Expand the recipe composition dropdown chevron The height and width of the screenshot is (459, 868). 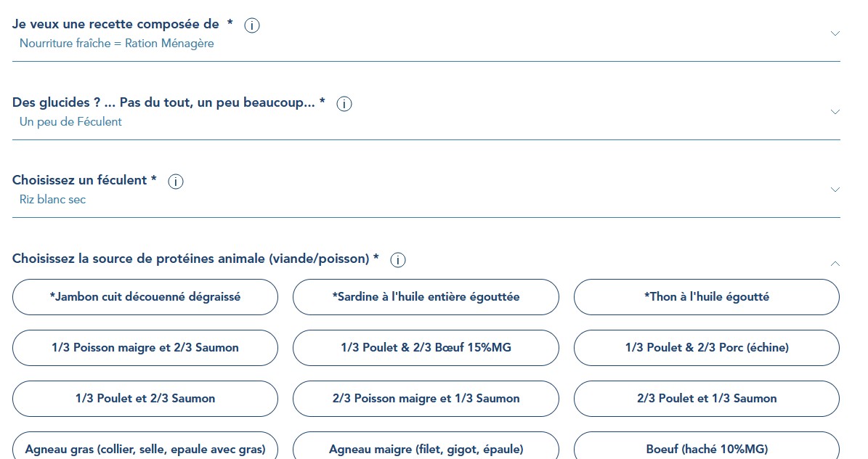pyautogui.click(x=835, y=33)
